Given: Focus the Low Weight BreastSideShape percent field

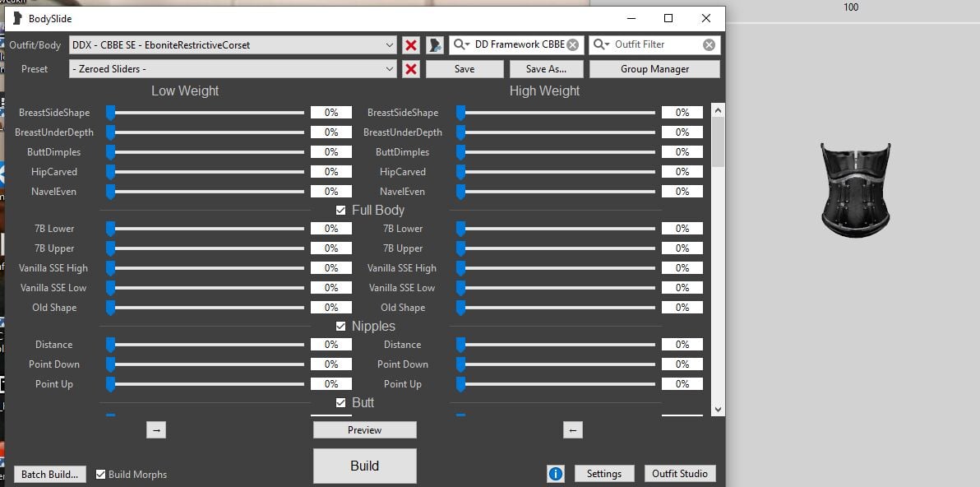Looking at the screenshot, I should pyautogui.click(x=331, y=113).
